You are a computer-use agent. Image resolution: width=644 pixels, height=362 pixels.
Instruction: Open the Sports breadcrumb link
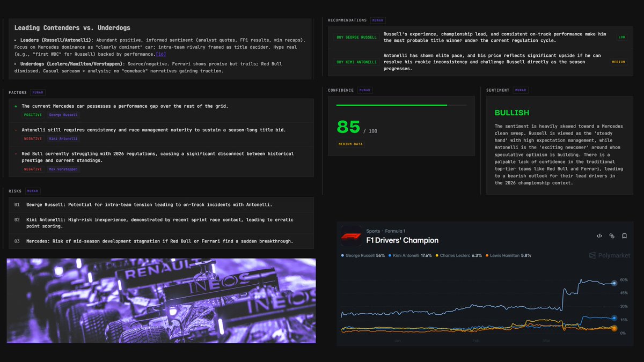[373, 231]
